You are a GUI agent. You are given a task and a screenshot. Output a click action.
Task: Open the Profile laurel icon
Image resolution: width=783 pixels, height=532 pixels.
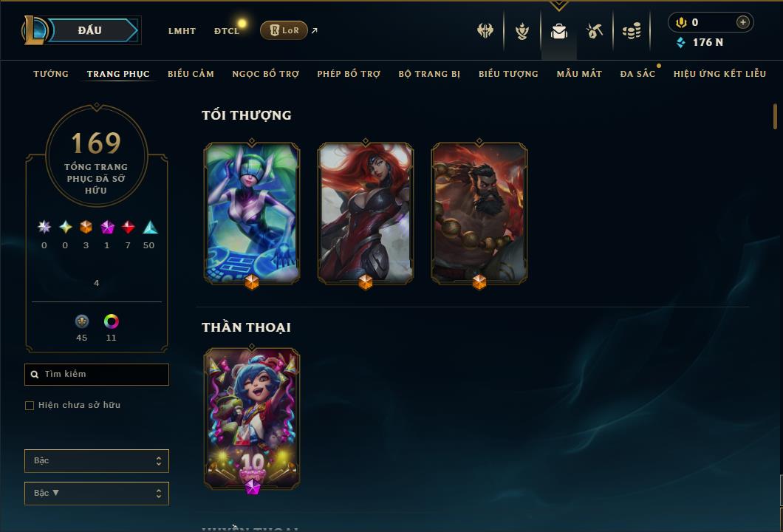[522, 31]
